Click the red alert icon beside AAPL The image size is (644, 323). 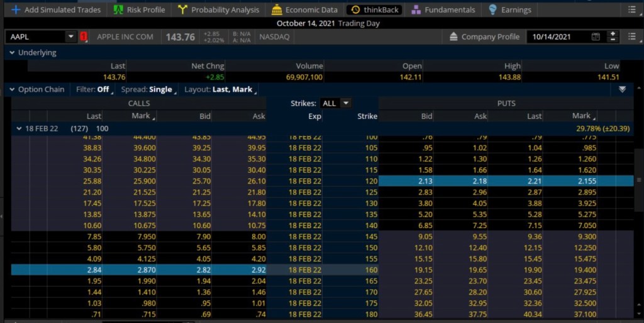(x=84, y=37)
